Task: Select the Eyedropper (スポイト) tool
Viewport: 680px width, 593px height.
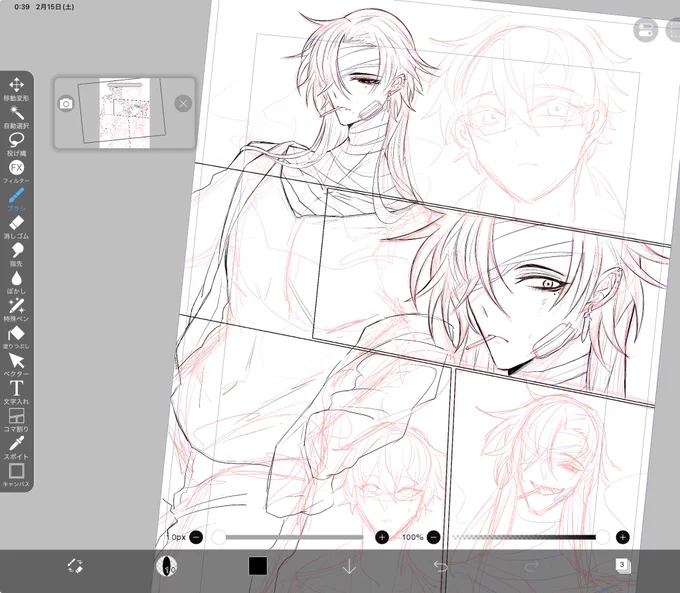Action: [16, 448]
